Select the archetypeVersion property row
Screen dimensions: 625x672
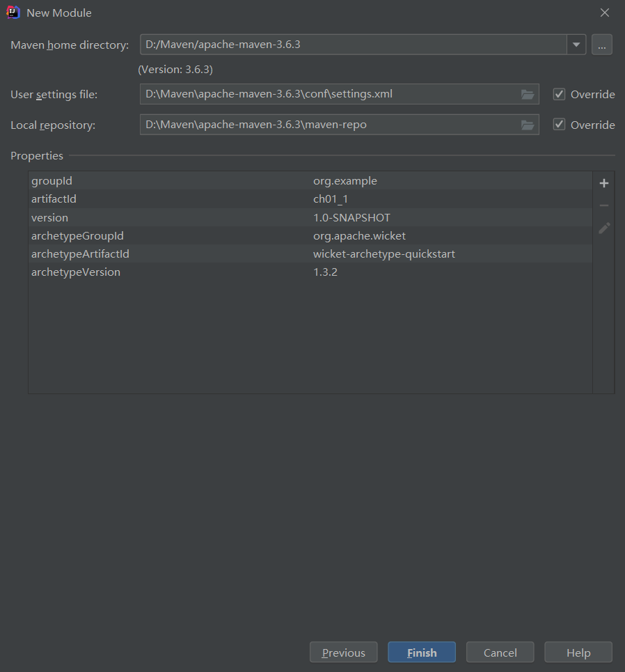(310, 272)
